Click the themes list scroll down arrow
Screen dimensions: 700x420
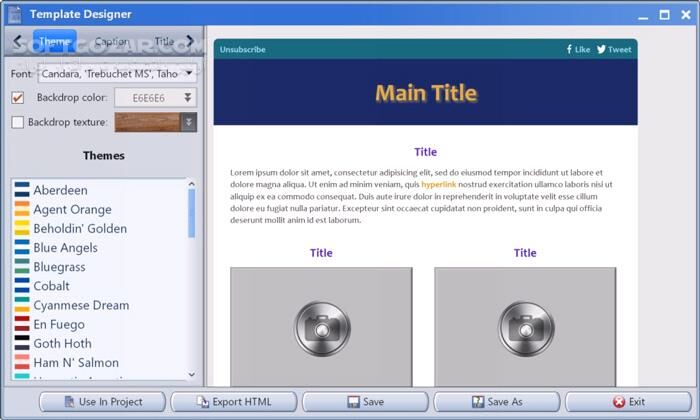point(192,374)
